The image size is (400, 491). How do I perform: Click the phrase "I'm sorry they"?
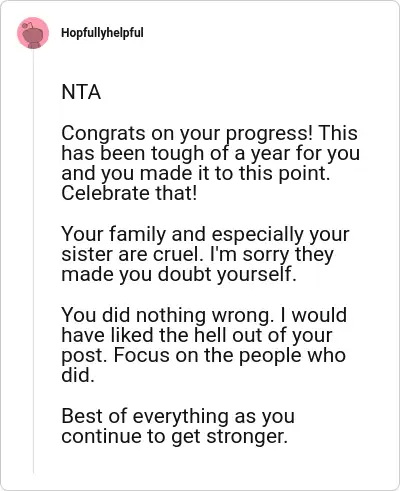coord(272,255)
